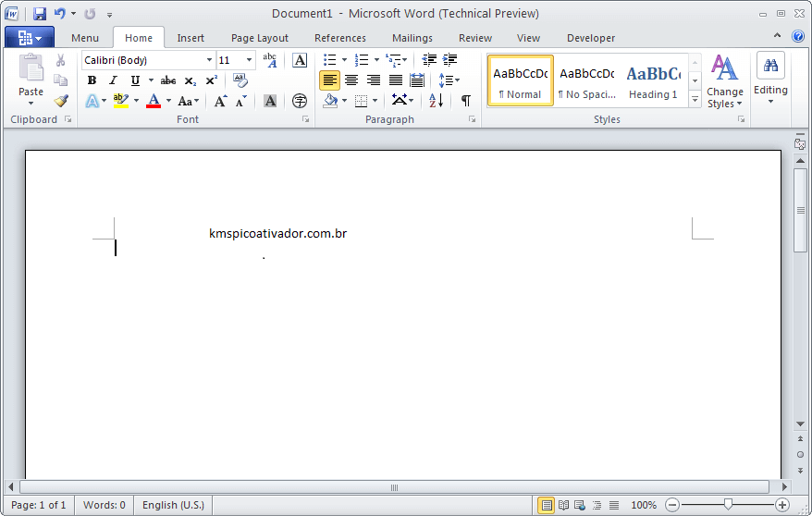Click the Clear Formatting eraser icon
This screenshot has width=812, height=516.
240,80
